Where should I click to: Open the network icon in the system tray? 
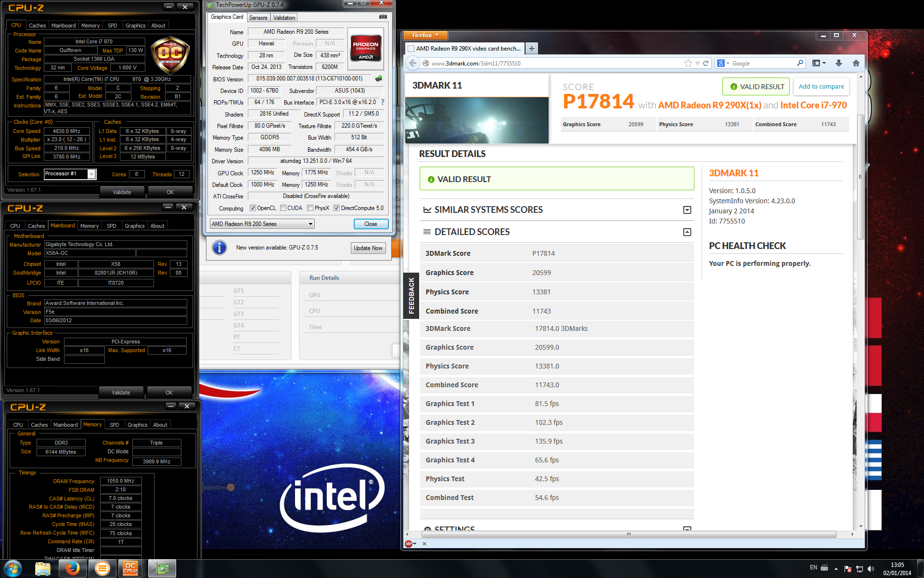click(860, 568)
